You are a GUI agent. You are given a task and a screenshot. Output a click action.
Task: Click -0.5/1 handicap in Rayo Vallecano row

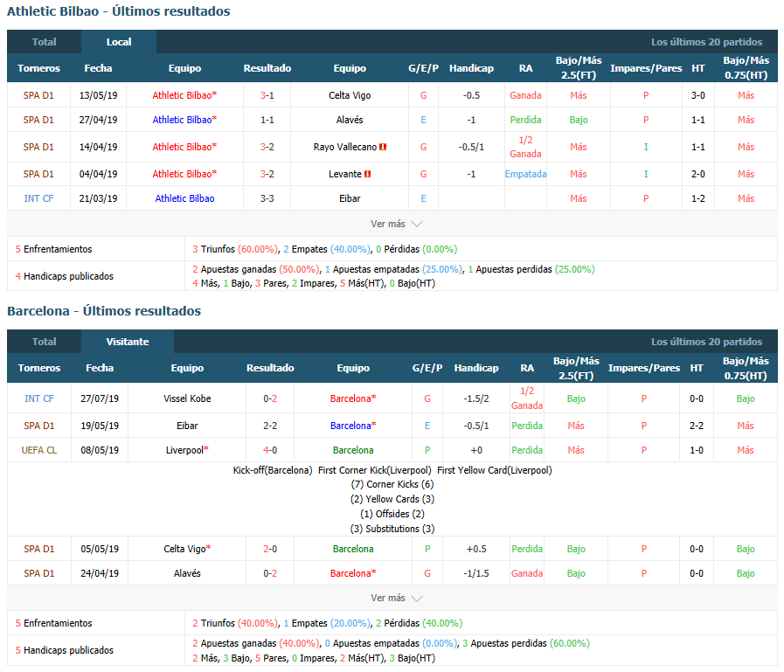pyautogui.click(x=471, y=147)
